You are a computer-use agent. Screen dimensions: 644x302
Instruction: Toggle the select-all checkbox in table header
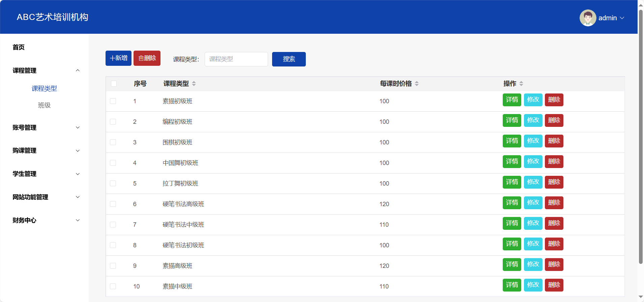pyautogui.click(x=114, y=84)
